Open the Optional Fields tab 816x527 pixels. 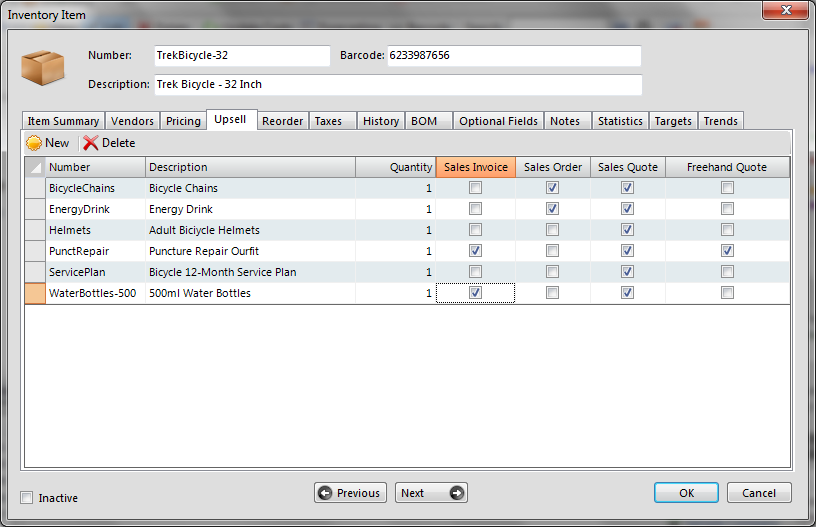coord(498,121)
